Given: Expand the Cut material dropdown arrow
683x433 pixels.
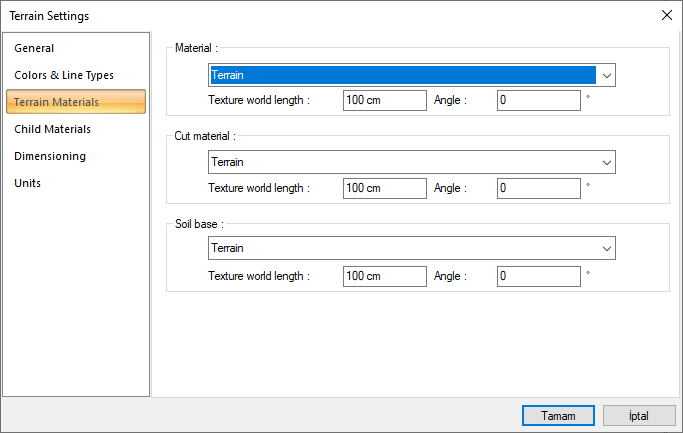Looking at the screenshot, I should coord(606,162).
